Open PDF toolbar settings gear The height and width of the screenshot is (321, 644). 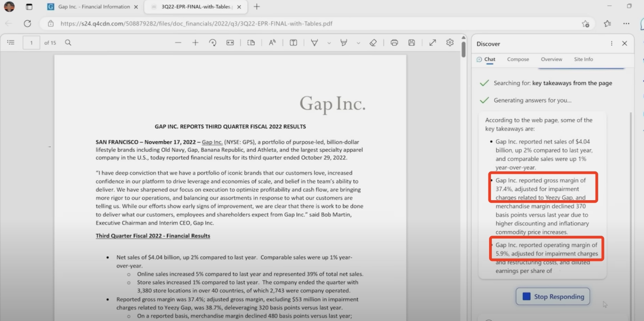point(450,43)
